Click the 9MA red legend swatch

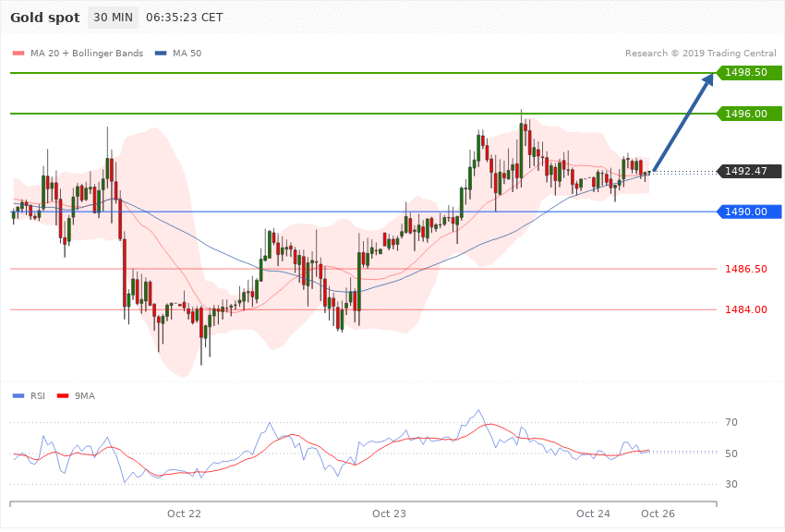pos(63,396)
